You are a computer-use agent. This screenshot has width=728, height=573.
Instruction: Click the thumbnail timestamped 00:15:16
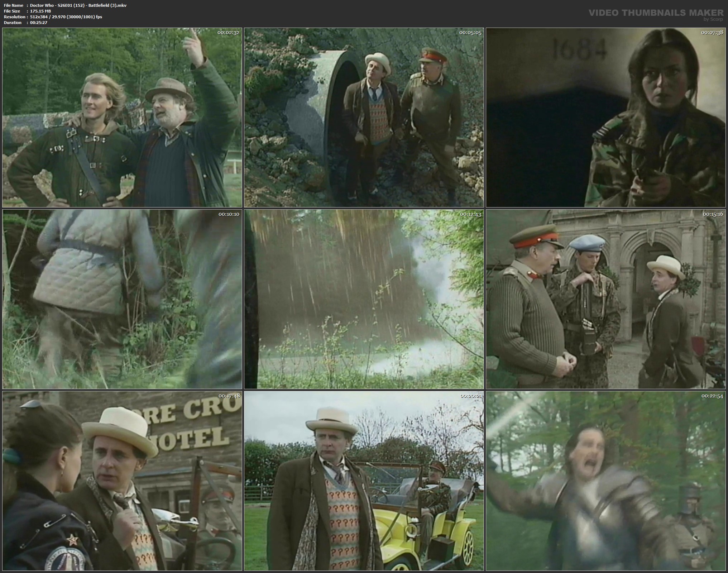(x=606, y=299)
